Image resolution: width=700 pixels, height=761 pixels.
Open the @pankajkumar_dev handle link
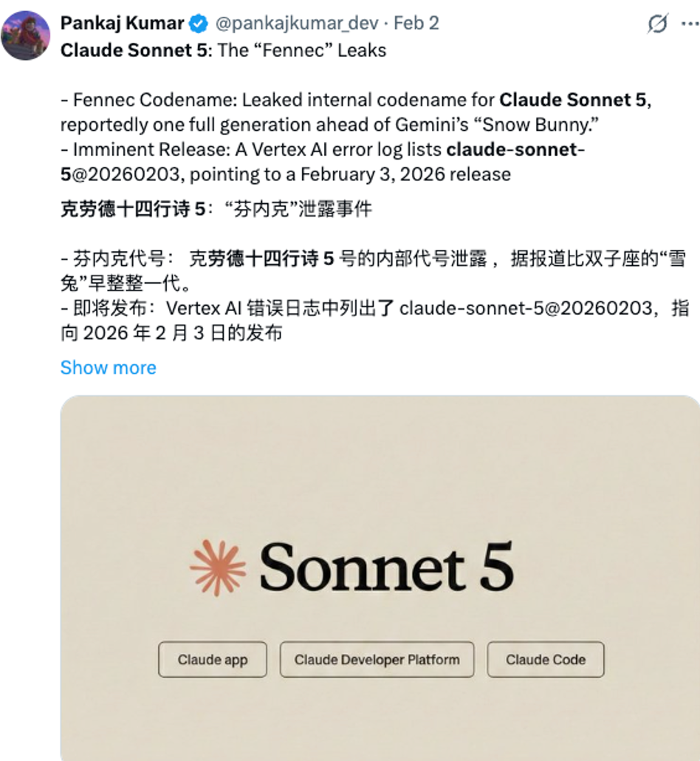[x=296, y=24]
